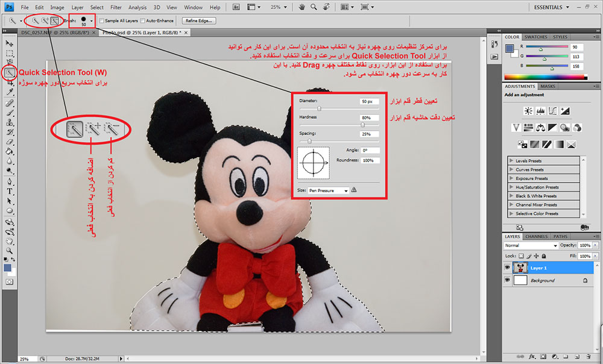Select the Zoom tool in toolbox

click(10, 251)
